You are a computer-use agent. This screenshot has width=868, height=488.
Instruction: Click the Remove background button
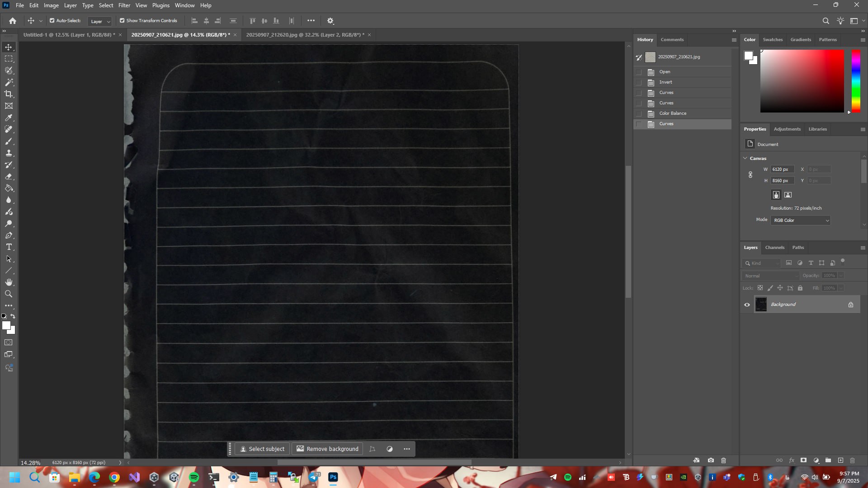327,449
